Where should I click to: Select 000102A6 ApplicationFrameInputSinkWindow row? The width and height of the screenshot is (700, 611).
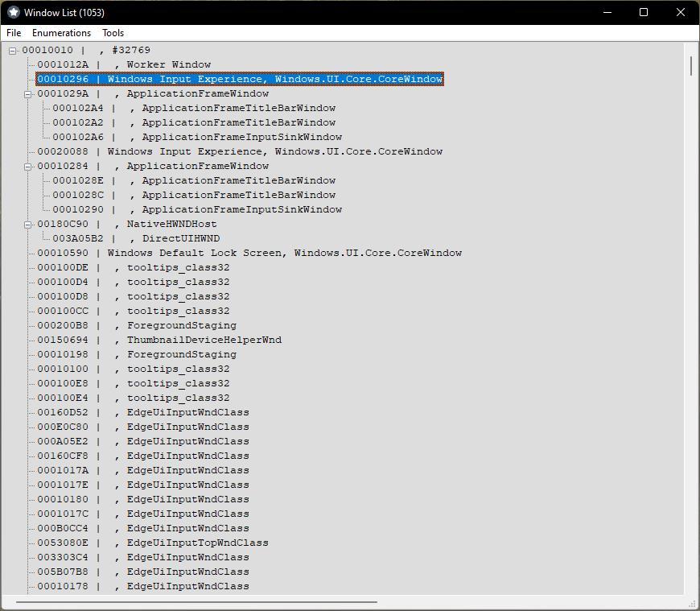coord(197,137)
